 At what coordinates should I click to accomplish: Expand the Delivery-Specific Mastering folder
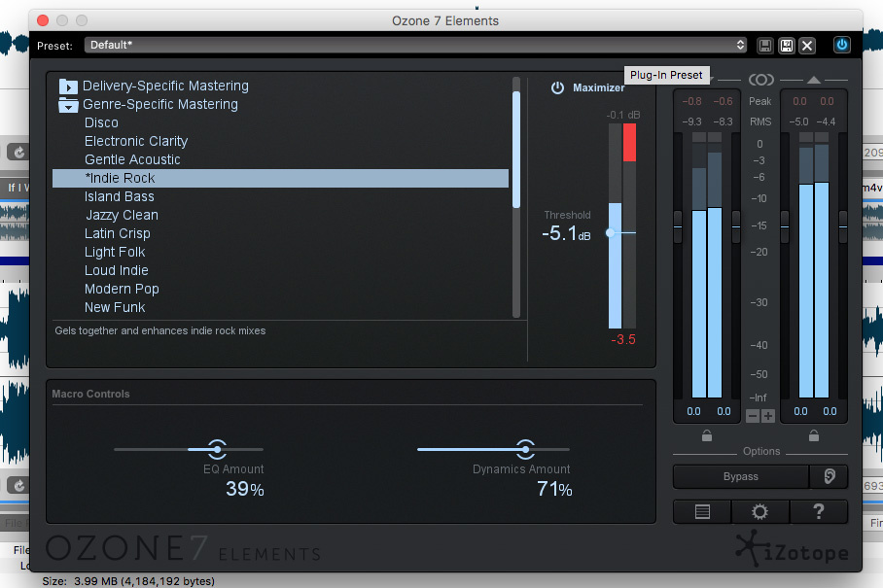click(x=68, y=86)
